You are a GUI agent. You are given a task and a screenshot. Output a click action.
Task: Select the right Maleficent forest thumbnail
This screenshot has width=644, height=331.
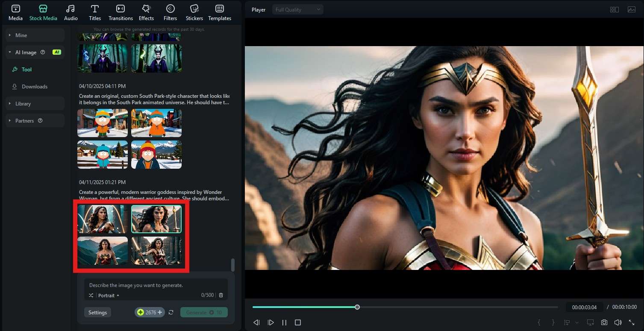(x=156, y=59)
